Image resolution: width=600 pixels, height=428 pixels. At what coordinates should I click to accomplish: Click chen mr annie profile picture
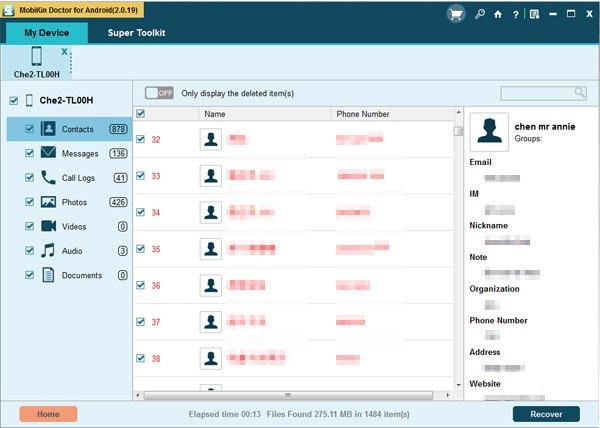tap(489, 132)
